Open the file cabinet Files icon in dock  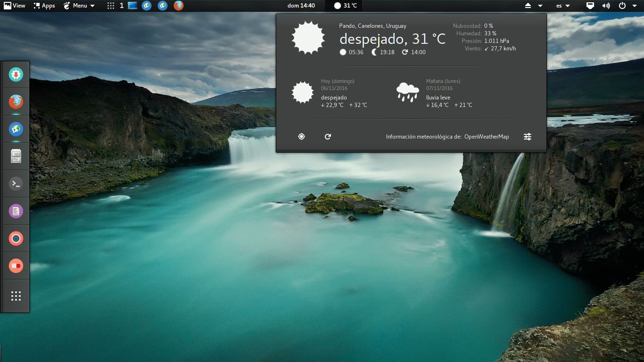click(16, 156)
